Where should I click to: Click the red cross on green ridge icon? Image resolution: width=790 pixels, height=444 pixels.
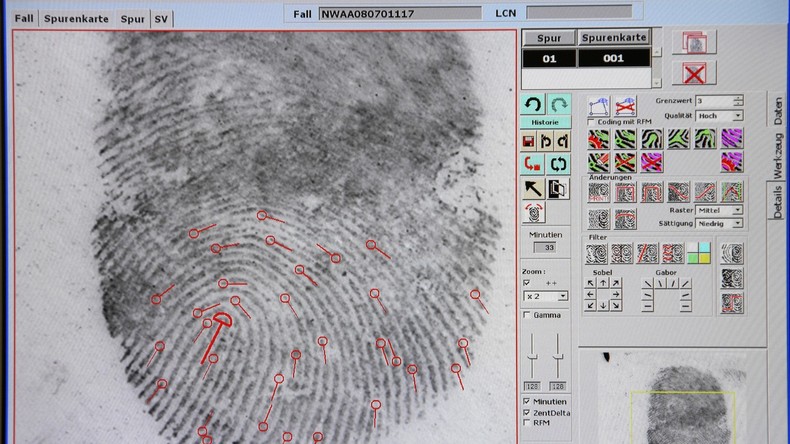coord(625,162)
